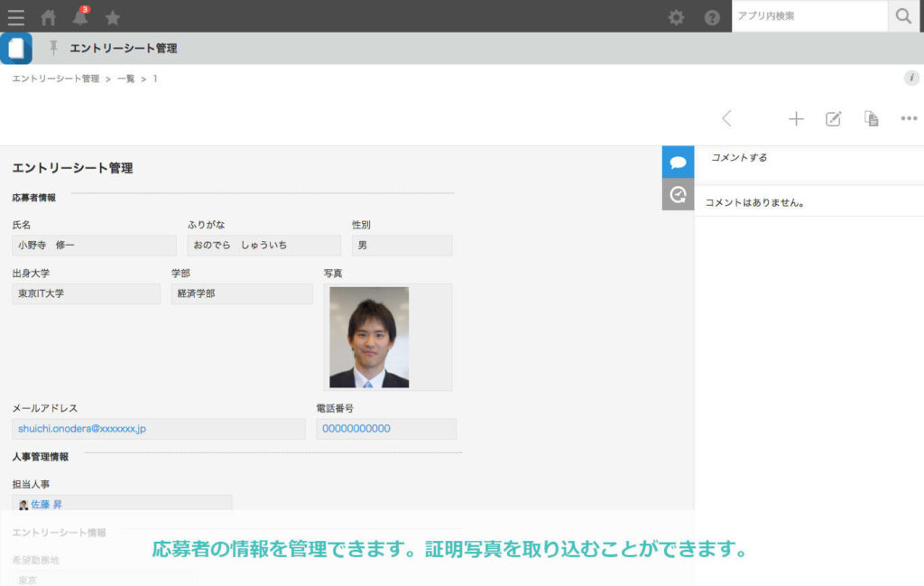Go to the home portal icon
The image size is (924, 586).
pos(49,17)
